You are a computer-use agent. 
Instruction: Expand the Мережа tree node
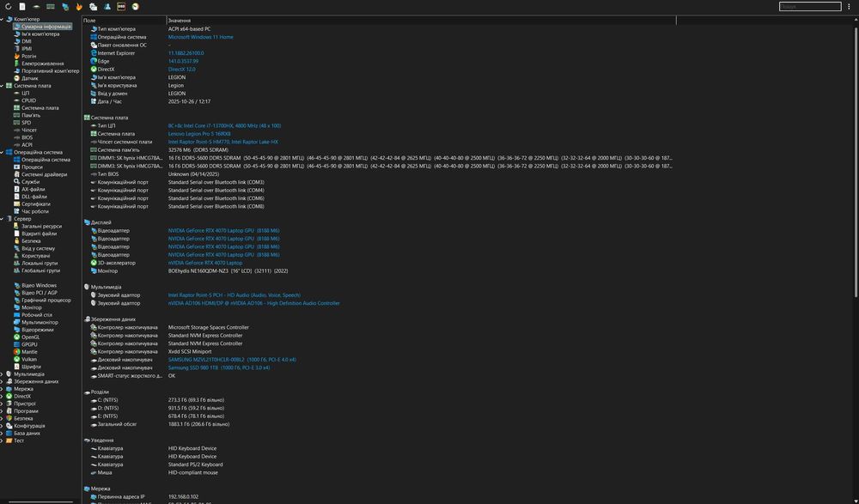3,389
